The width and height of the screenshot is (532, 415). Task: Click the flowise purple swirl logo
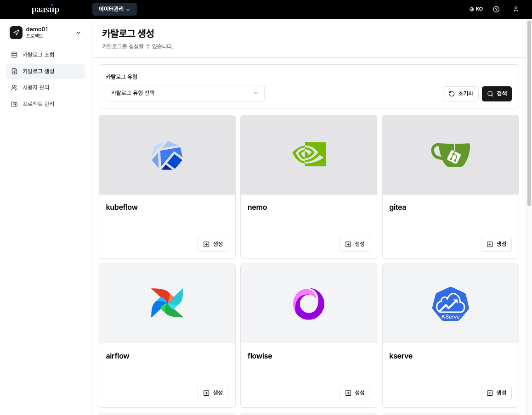click(309, 304)
